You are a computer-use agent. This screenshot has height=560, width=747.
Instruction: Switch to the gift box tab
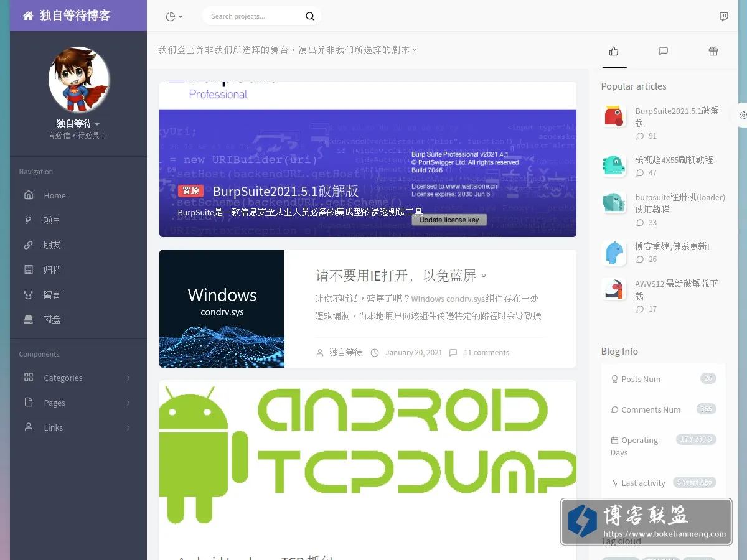713,51
